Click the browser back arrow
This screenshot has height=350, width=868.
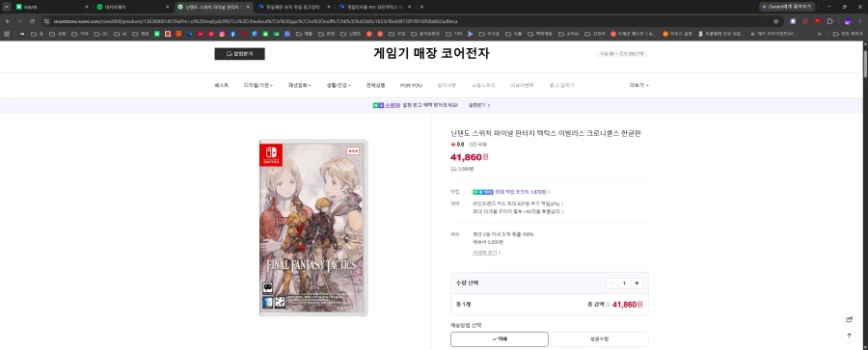pyautogui.click(x=7, y=21)
